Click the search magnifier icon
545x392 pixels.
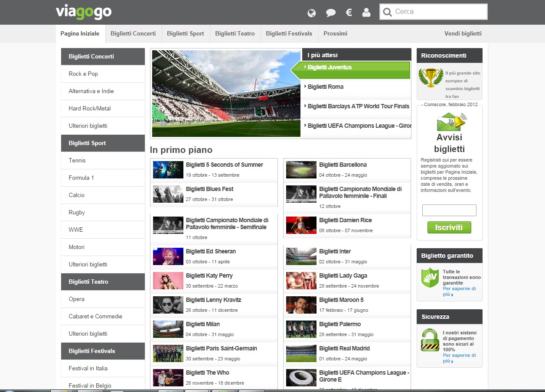tap(388, 12)
